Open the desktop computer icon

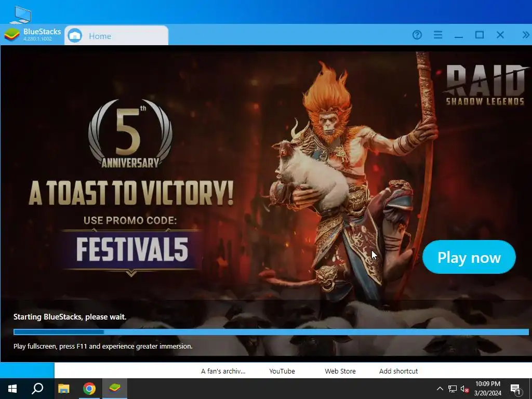pos(21,15)
